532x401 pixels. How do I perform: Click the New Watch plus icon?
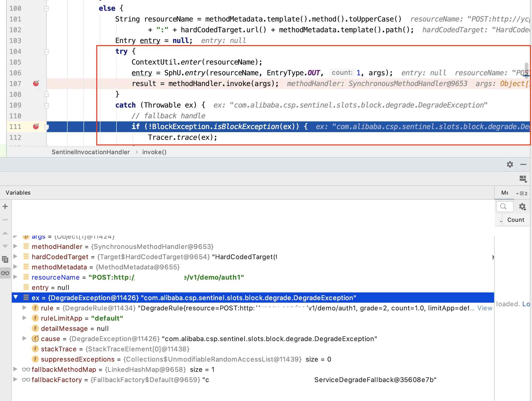coord(5,206)
